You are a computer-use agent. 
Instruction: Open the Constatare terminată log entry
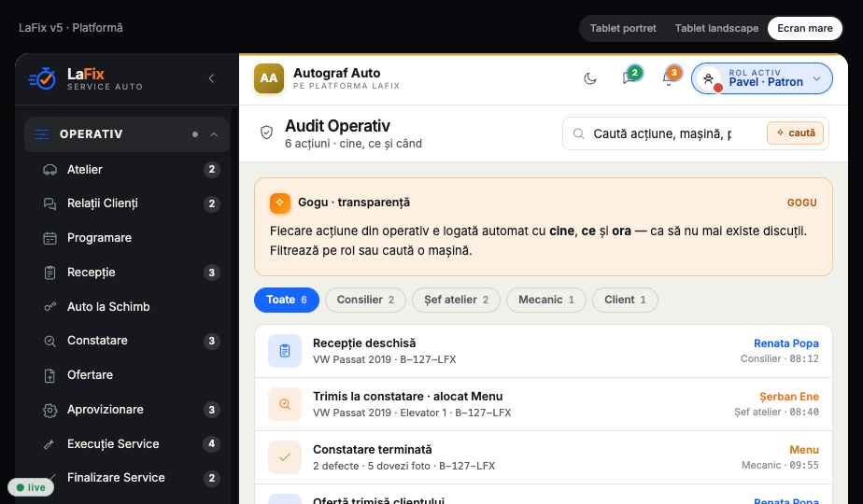coord(544,457)
